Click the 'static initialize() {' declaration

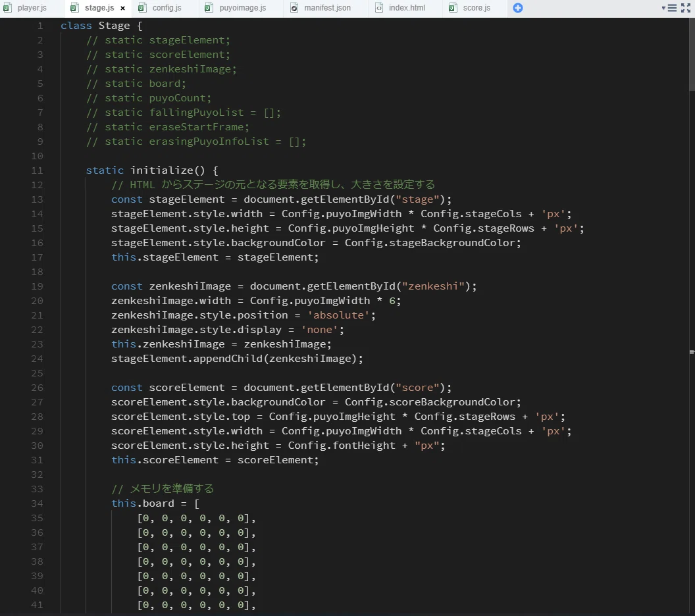pos(152,170)
